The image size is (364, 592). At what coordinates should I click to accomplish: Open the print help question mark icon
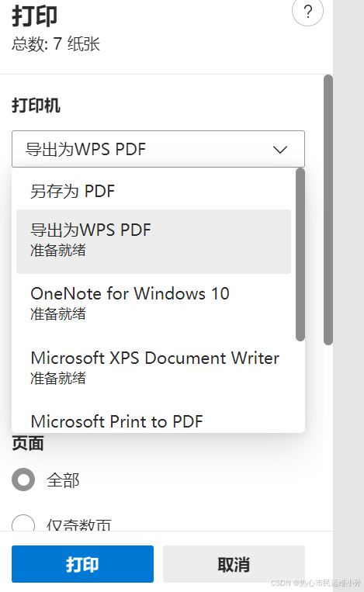307,12
